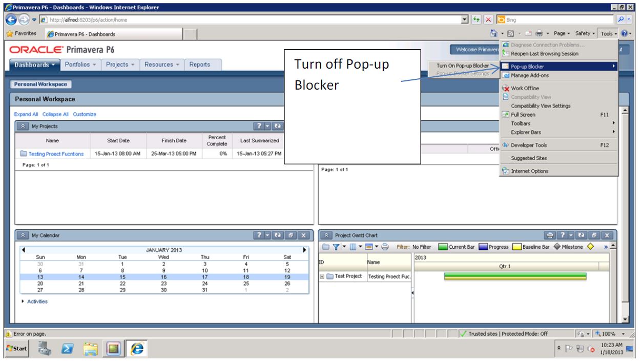Screen dimensions: 642x364
Task: Open the Portfolios menu tab
Action: click(x=81, y=65)
